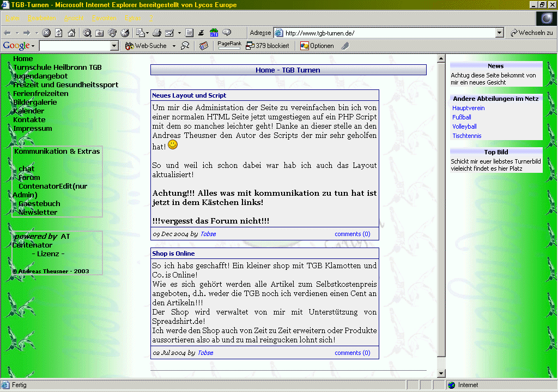Open the Search pane magnifier icon

point(87,33)
